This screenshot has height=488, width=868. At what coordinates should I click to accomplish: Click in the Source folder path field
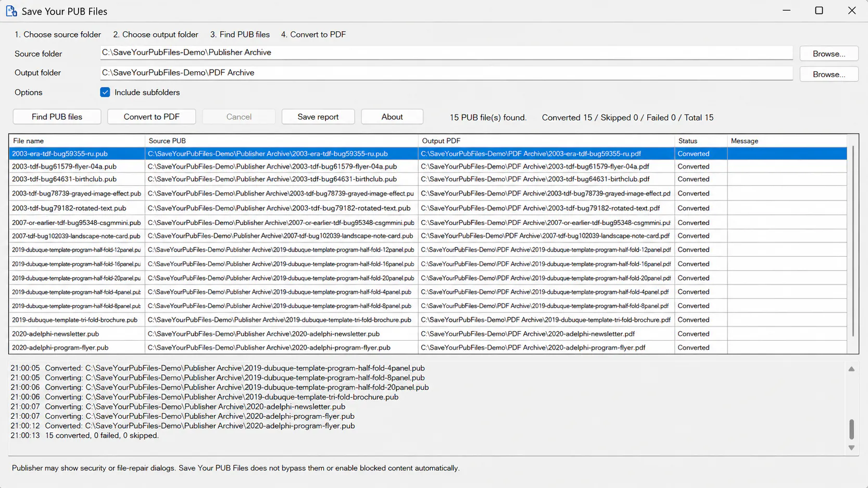pos(446,53)
